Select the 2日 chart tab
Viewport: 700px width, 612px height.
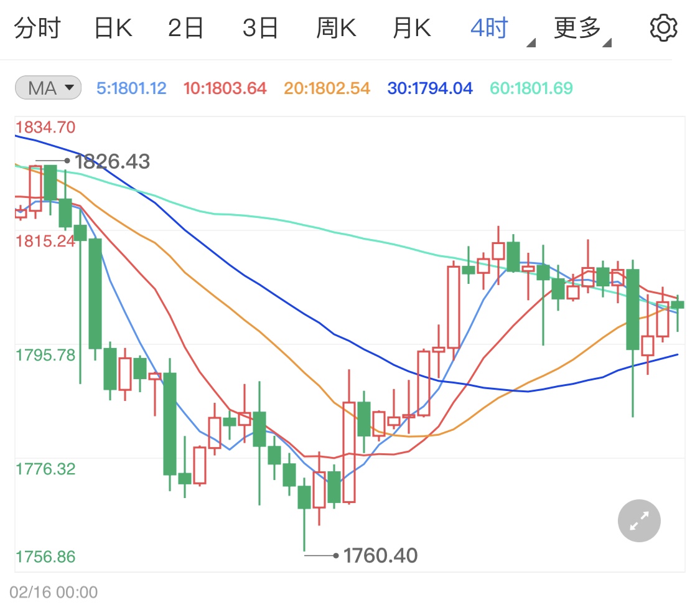(185, 28)
